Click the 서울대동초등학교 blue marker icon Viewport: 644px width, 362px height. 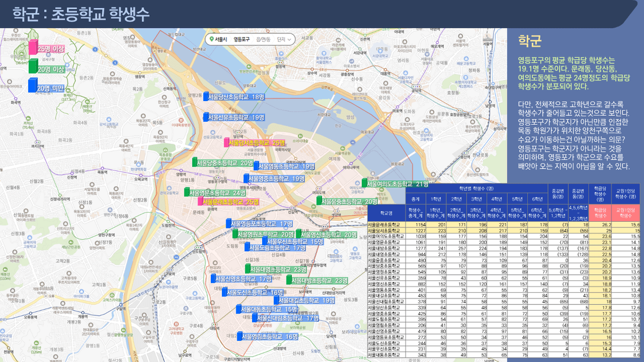239,309
